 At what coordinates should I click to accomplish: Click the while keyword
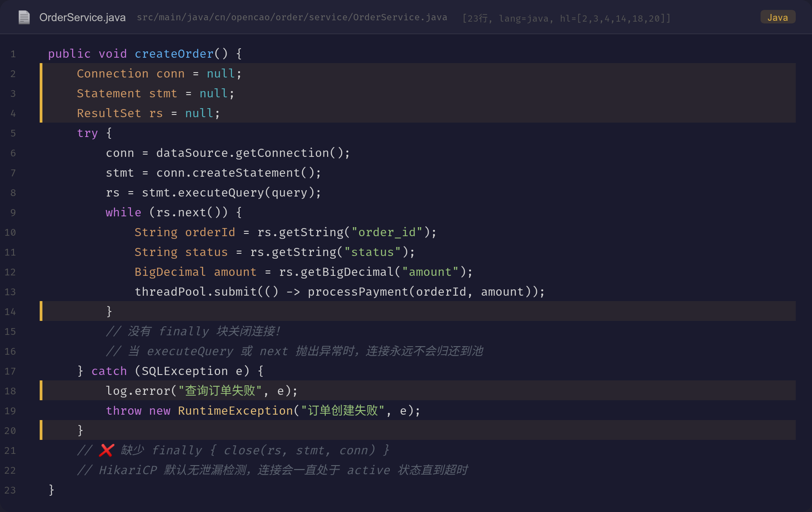pos(124,212)
